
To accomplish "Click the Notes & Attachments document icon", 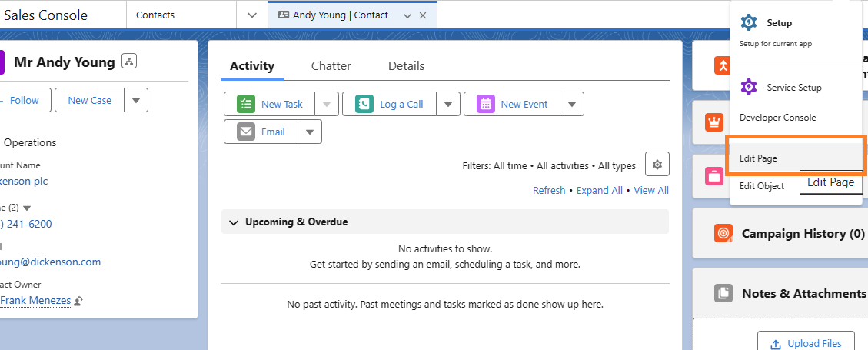I will [x=723, y=293].
